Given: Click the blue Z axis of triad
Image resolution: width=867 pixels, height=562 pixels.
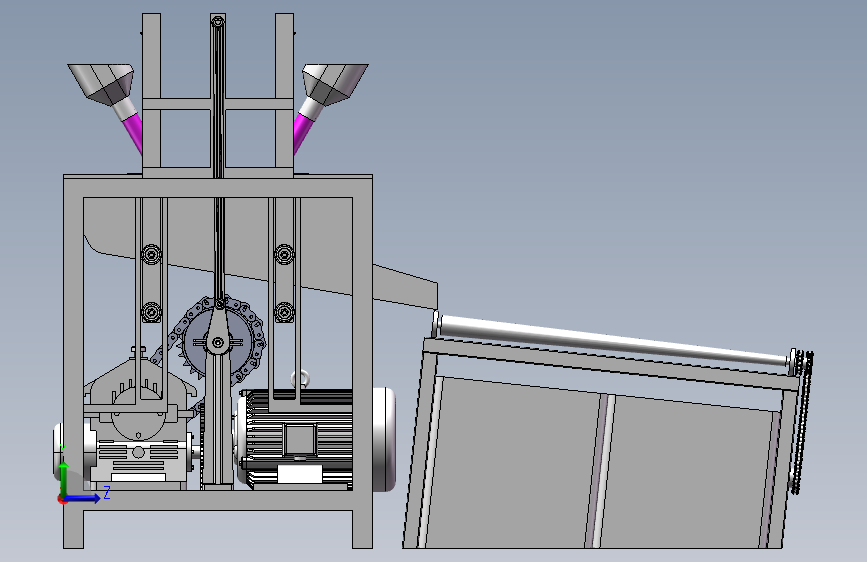Looking at the screenshot, I should pos(84,498).
